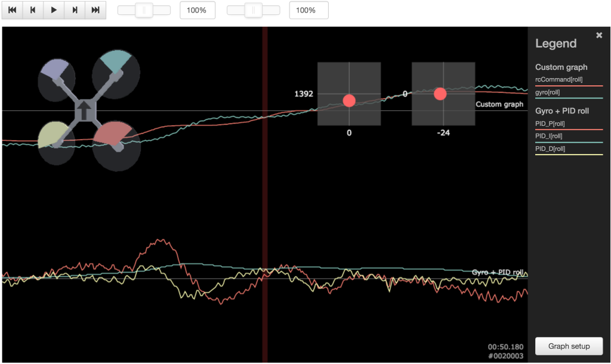The width and height of the screenshot is (611, 364).
Task: Step back one frame with the previous-frame icon
Action: [33, 10]
